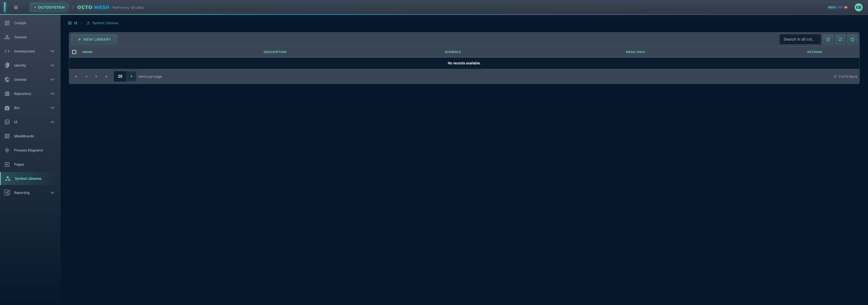Export table to PDF
Screen dimensions: 868x305
(840, 39)
